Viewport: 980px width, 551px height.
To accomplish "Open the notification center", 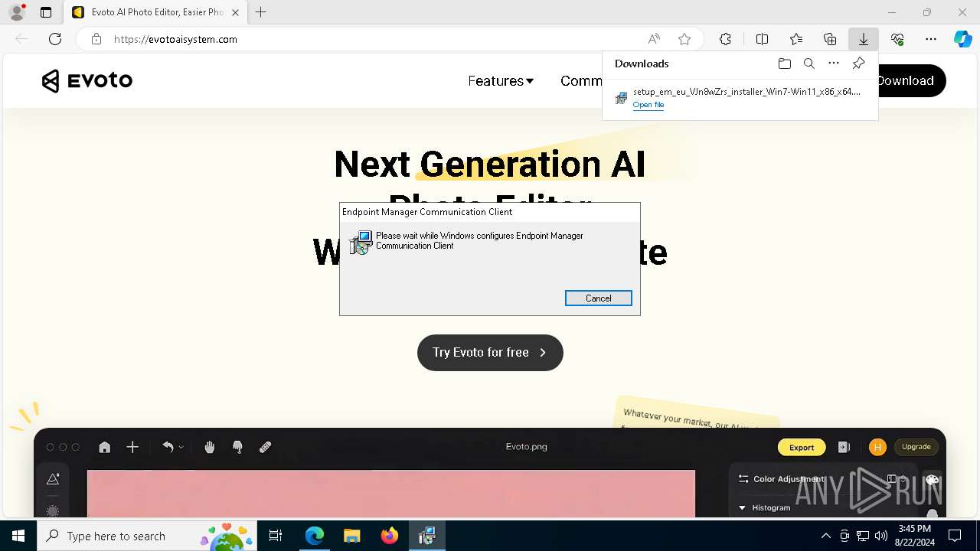I will (955, 536).
